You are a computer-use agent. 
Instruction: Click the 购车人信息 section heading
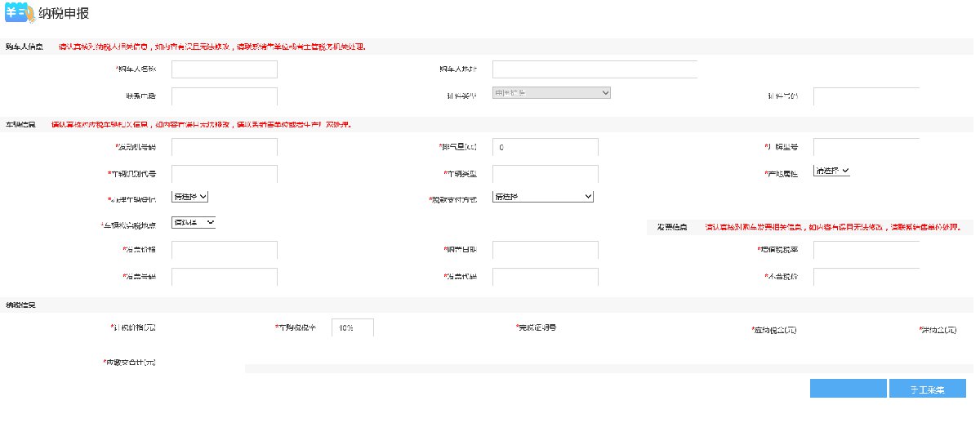pyautogui.click(x=24, y=47)
